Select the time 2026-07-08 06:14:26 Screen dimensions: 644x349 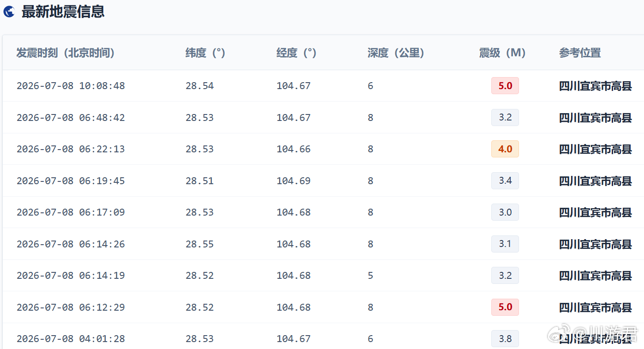(71, 244)
